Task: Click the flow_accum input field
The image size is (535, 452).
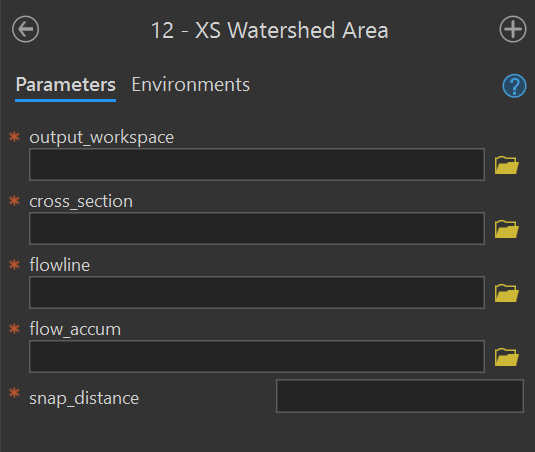Action: point(257,356)
